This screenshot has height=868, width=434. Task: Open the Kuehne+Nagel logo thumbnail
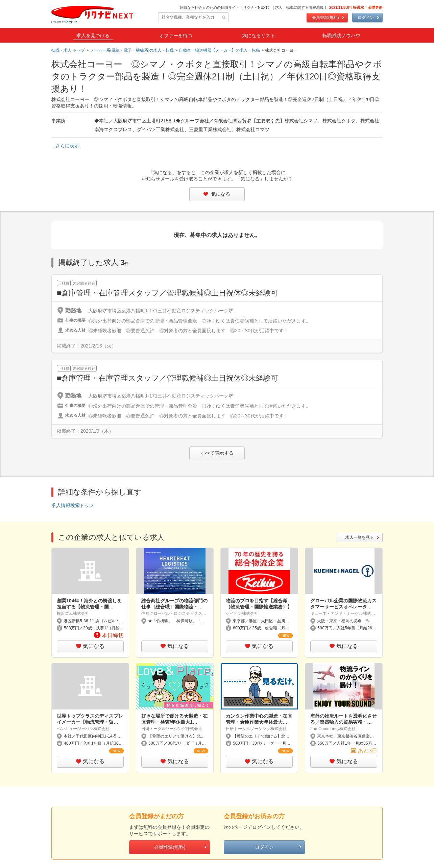[344, 571]
